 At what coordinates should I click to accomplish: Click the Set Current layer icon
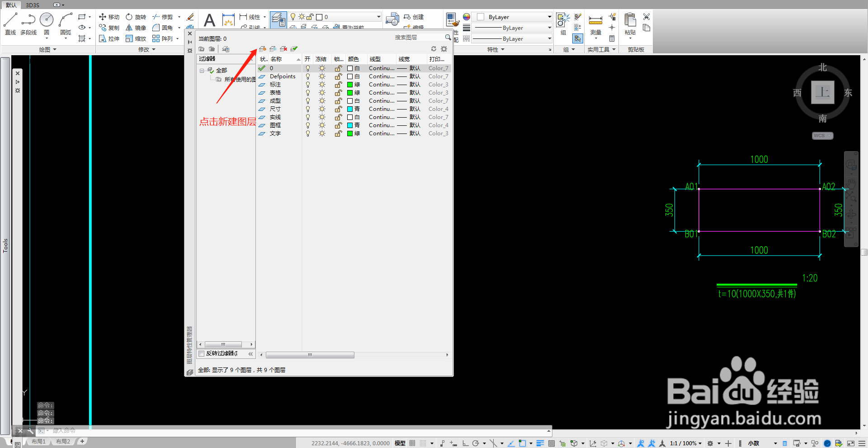click(x=294, y=49)
